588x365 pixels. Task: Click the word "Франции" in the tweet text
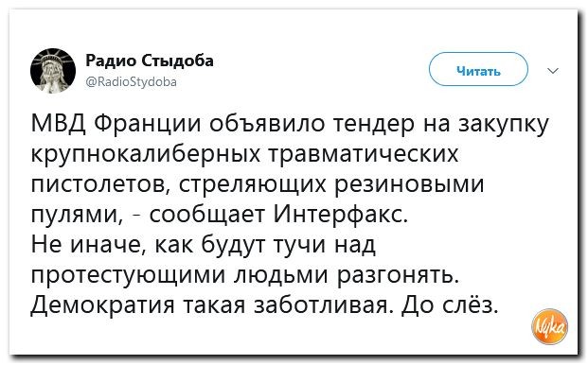(148, 125)
